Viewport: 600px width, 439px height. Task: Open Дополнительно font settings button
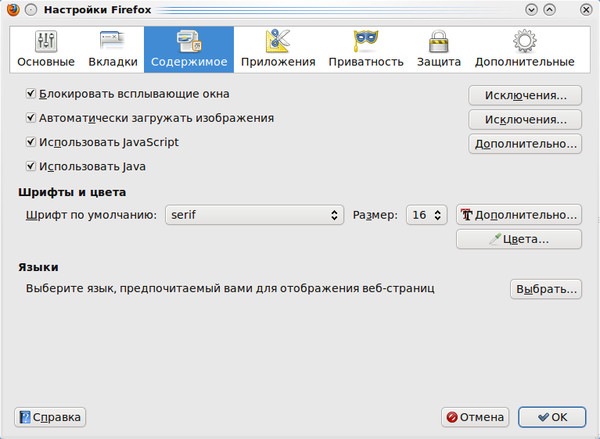519,215
